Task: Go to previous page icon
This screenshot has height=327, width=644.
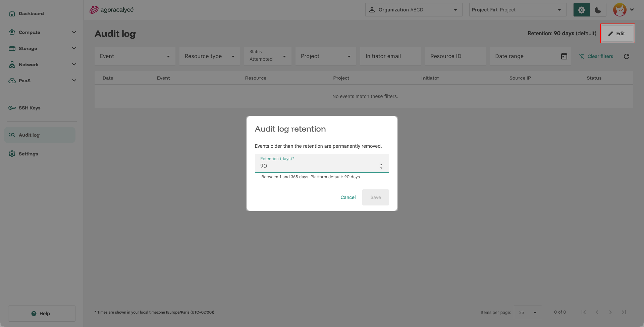Action: [x=597, y=312]
